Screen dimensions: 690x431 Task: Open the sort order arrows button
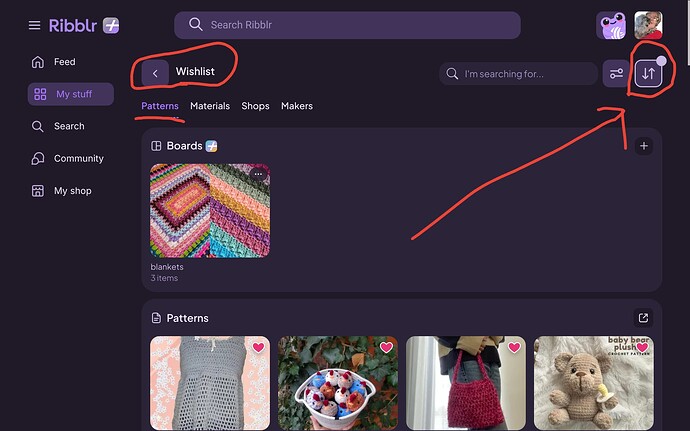click(648, 73)
